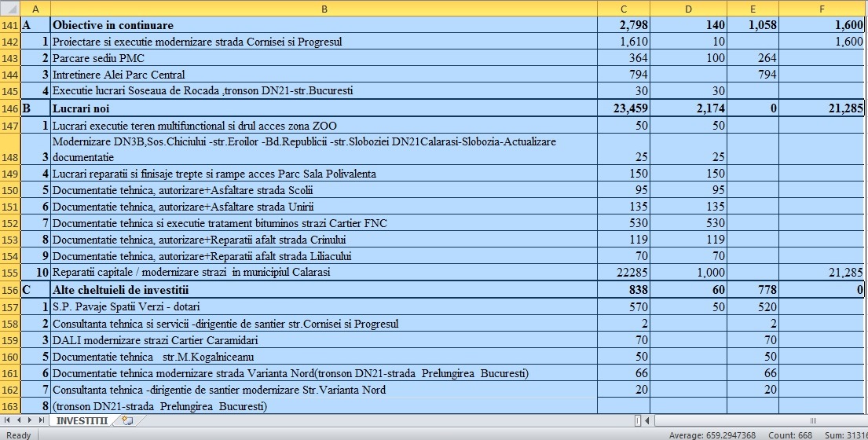Screen dimensions: 868x440
Task: Click cell 'Intretinere Alei Parc Central'
Action: click(x=324, y=75)
